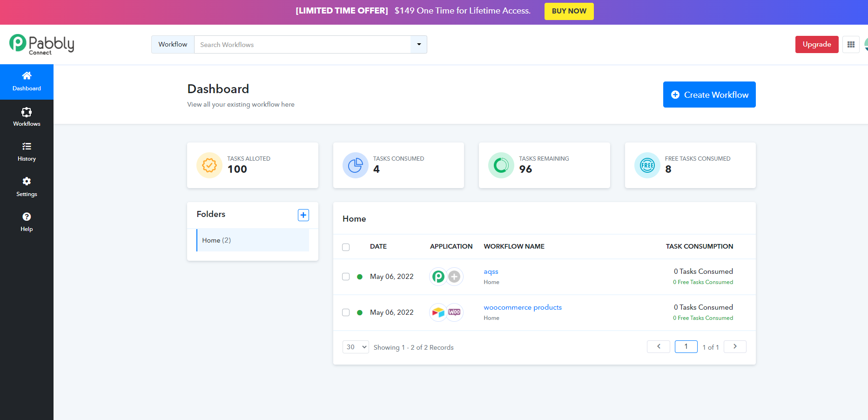Open the 30 records per page dropdown
The image size is (868, 420).
(356, 347)
